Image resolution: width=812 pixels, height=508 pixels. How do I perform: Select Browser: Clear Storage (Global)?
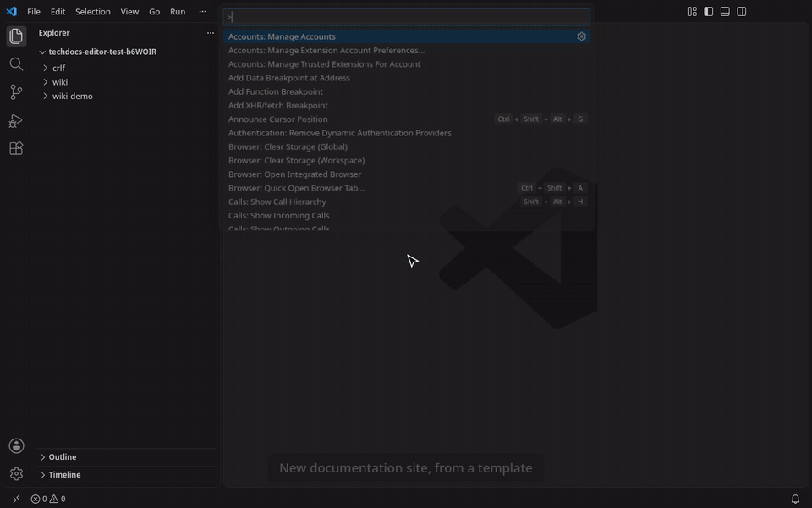(407, 146)
